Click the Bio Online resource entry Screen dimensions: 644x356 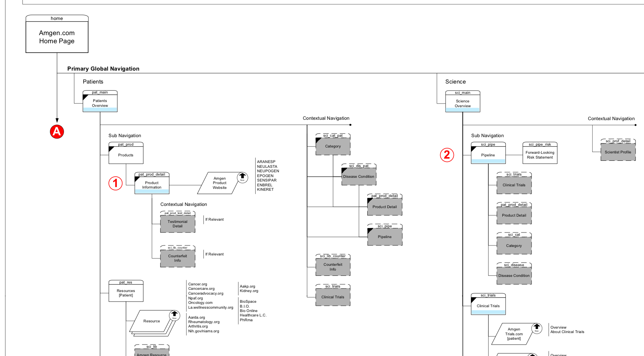(249, 311)
